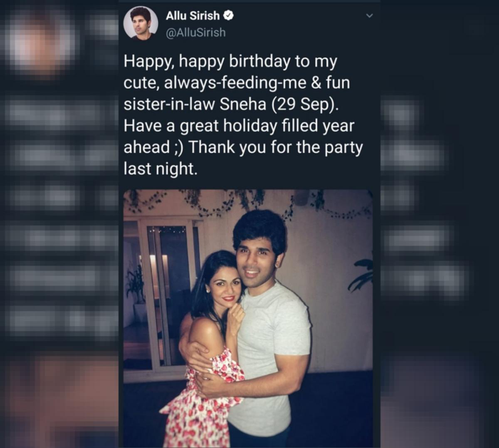Screen dimensions: 499x448
Task: Click the 'Thank you for the party' line
Action: click(x=276, y=148)
